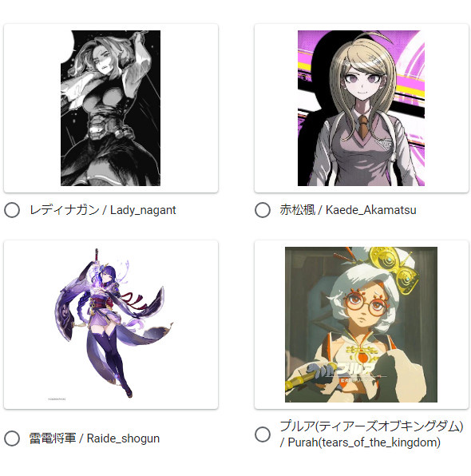Click the English label Kaede_Akamatsu

click(371, 210)
